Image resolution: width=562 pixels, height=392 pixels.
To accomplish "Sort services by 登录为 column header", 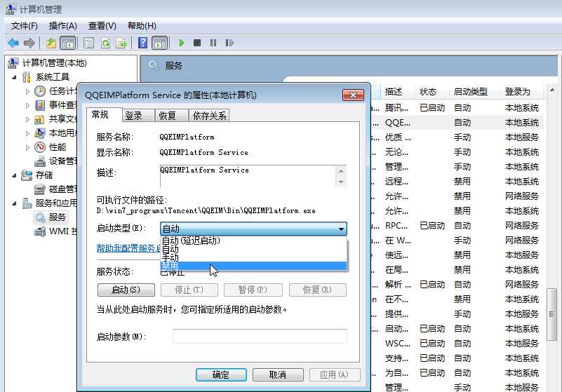I will 521,92.
